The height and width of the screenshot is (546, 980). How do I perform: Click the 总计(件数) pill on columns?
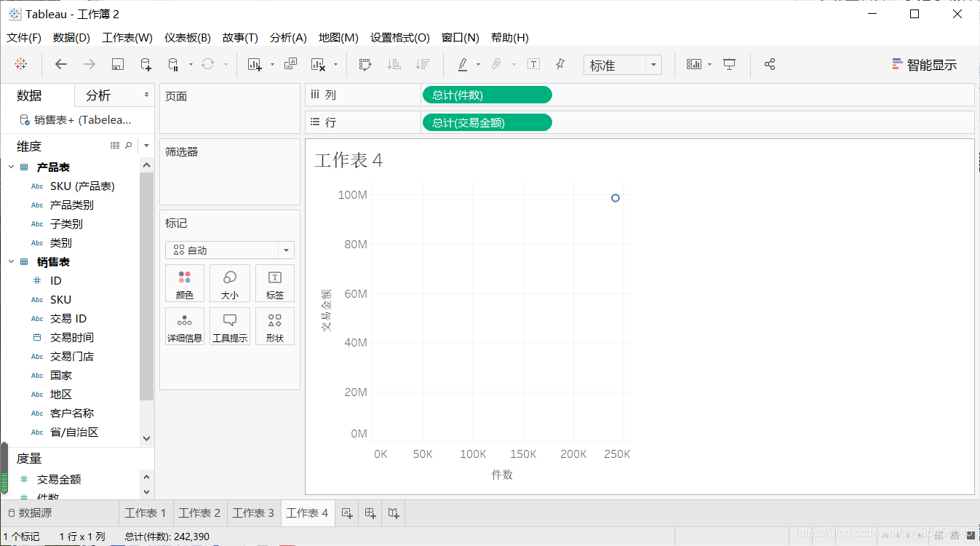coord(487,95)
